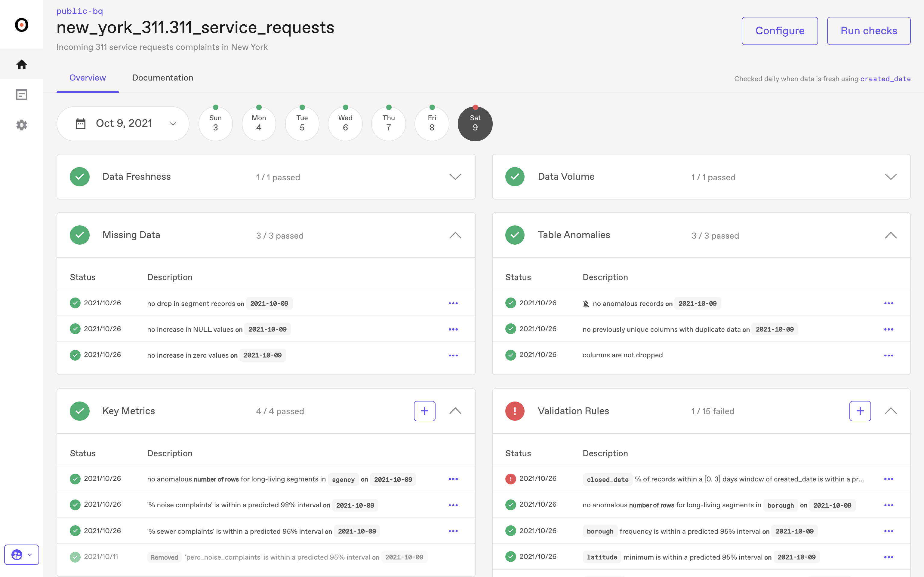Collapse the Missing Data section

tap(455, 235)
